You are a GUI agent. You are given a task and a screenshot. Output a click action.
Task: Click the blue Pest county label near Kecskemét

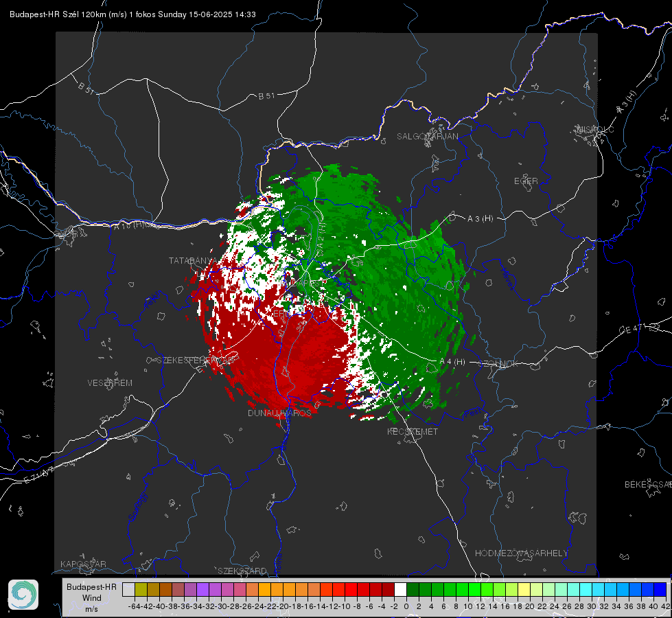pos(473,413)
